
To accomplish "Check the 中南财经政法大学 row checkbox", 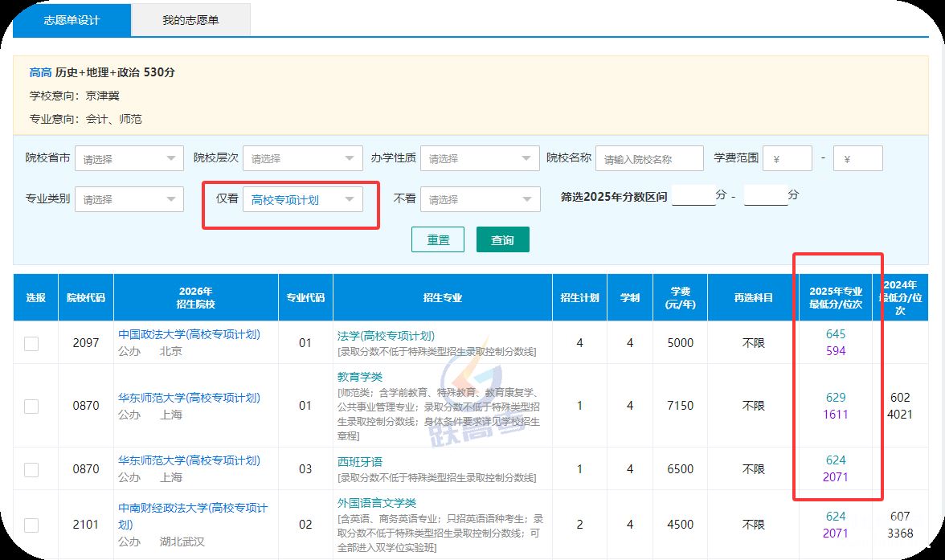I will [x=31, y=525].
